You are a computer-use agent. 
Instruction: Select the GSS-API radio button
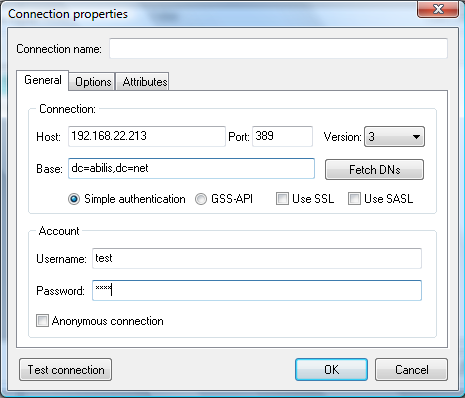[x=201, y=199]
